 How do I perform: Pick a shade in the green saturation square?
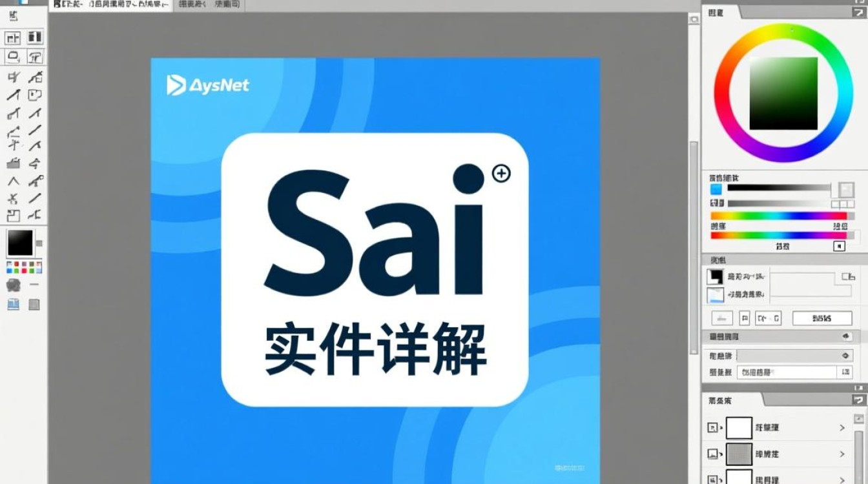coord(783,94)
